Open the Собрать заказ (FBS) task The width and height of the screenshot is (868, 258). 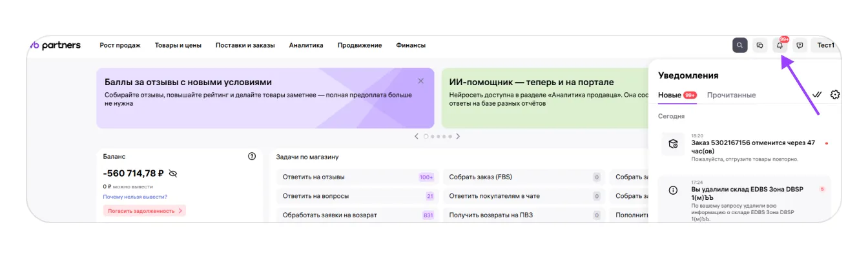pos(524,177)
